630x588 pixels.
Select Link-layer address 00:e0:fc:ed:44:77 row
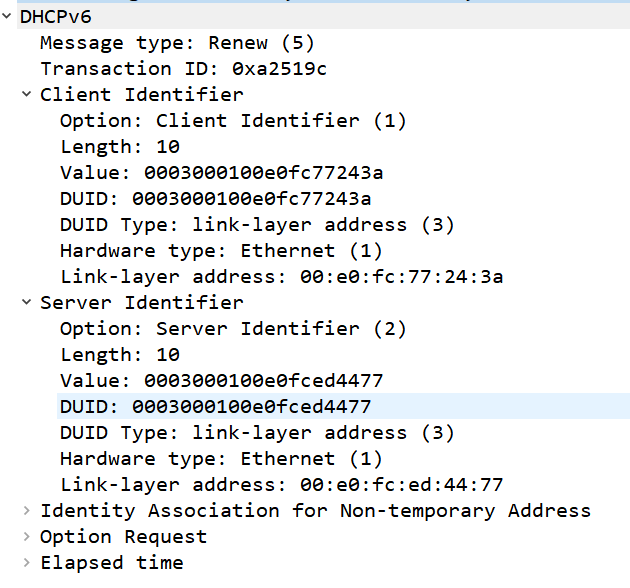point(281,485)
